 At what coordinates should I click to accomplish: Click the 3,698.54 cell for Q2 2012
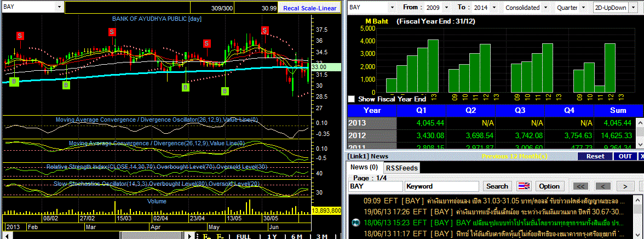[471, 135]
